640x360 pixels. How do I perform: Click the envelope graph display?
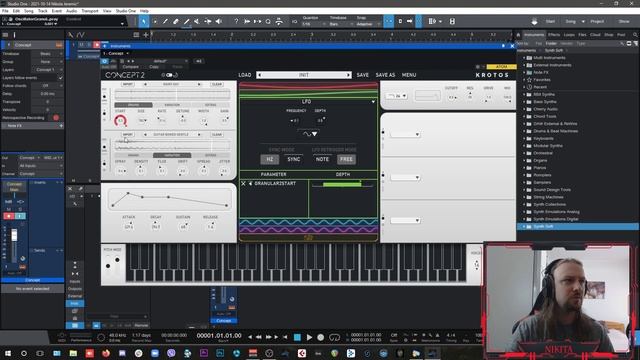[x=169, y=199]
